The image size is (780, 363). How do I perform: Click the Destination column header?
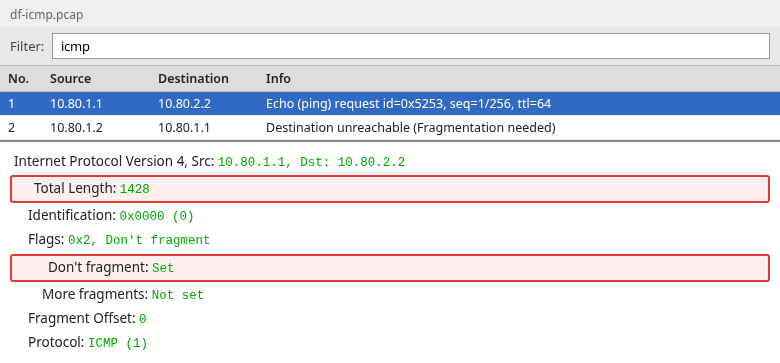tap(194, 79)
